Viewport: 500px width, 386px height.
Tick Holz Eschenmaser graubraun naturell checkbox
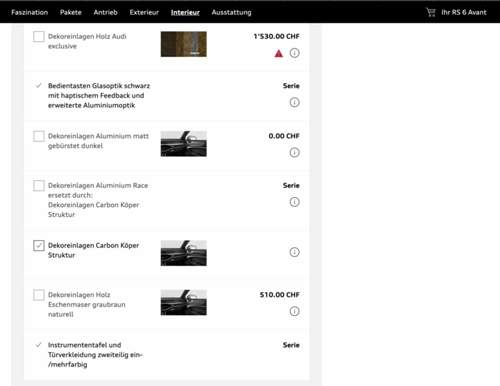39,295
